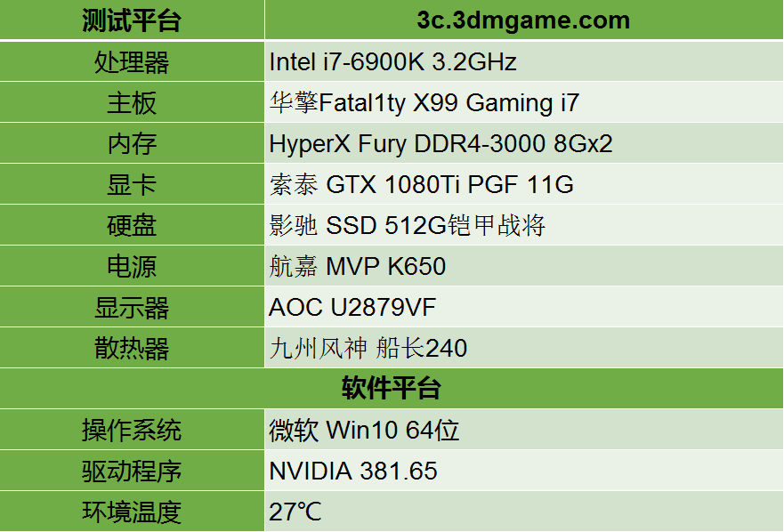This screenshot has height=532, width=784.
Task: Select the 电源 label cell
Action: click(x=132, y=266)
